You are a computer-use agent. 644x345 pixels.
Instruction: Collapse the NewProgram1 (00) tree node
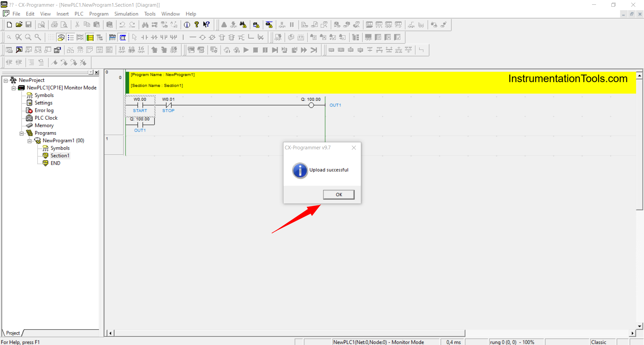coord(30,141)
